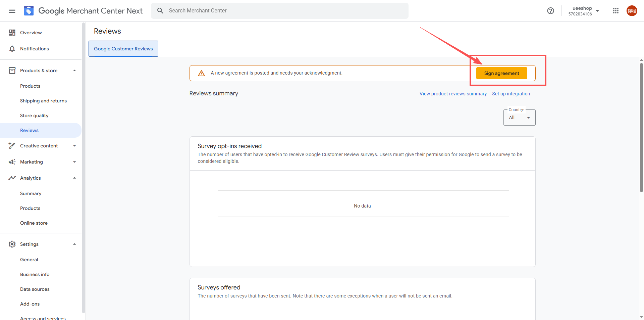644x320 pixels.
Task: Click the user profile avatar
Action: pyautogui.click(x=632, y=11)
